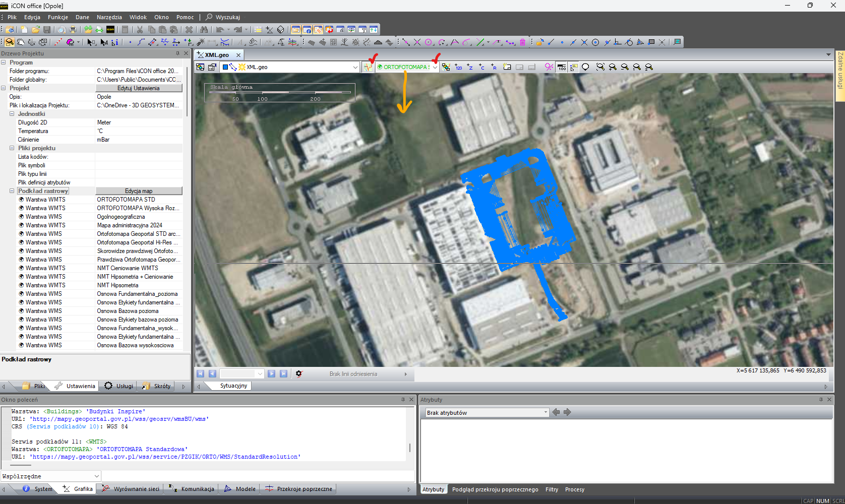Toggle visibility of NMT Hipsometria layer

point(22,285)
